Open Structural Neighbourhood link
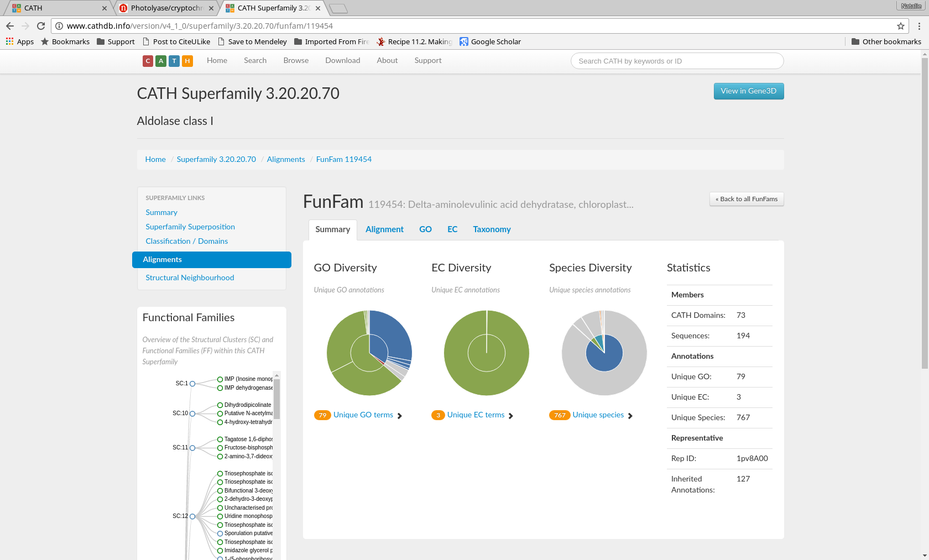 190,278
